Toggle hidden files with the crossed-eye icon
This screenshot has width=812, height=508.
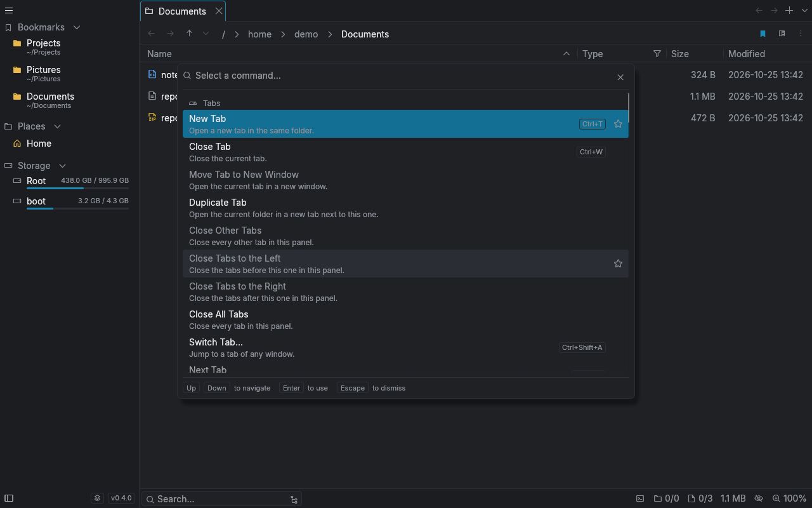click(759, 498)
